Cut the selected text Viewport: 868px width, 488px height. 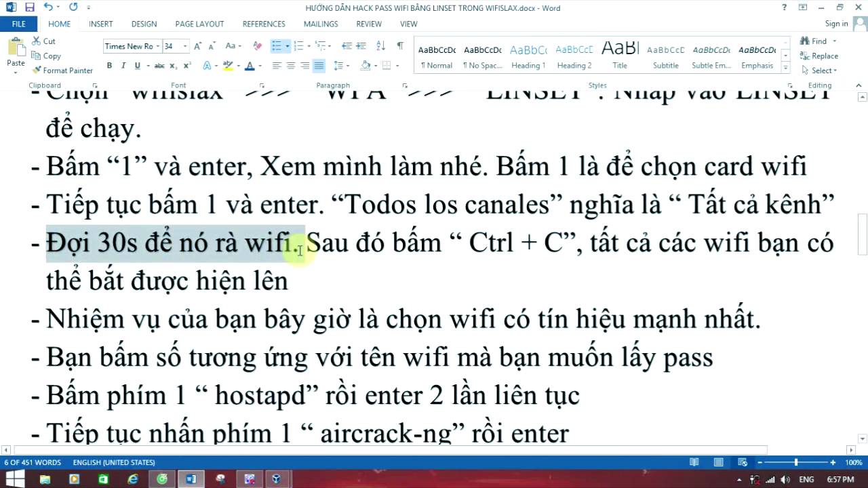pyautogui.click(x=44, y=41)
